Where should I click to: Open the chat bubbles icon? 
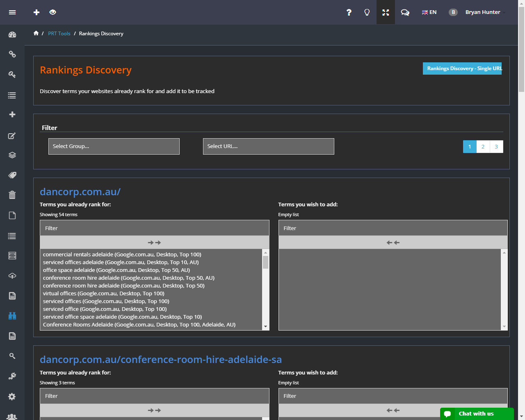405,12
